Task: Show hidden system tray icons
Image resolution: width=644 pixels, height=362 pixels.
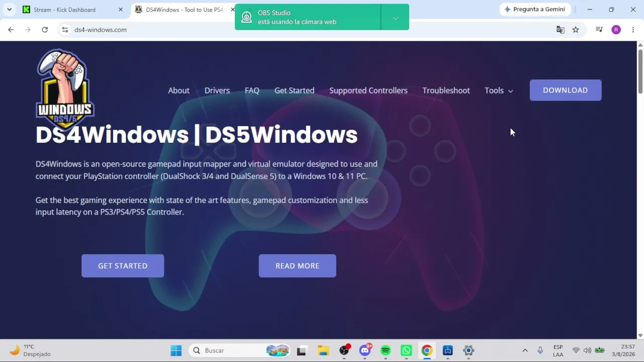Action: coord(525,350)
